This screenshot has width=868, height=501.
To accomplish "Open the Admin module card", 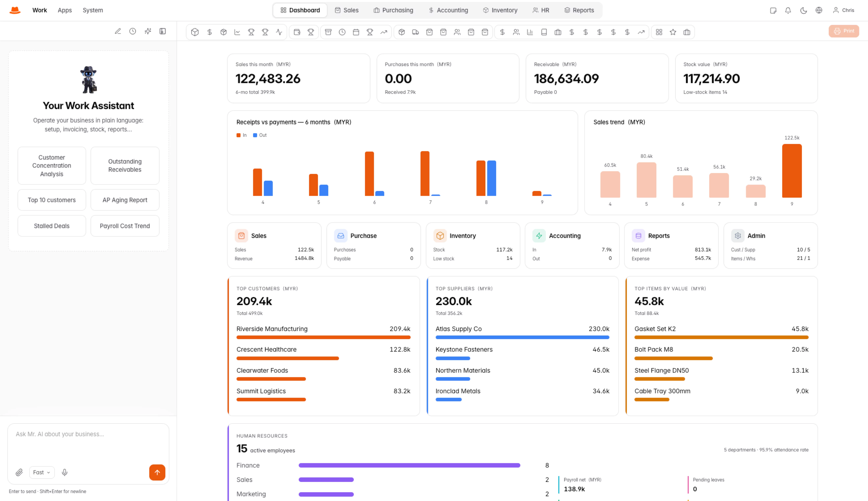I will (x=771, y=245).
